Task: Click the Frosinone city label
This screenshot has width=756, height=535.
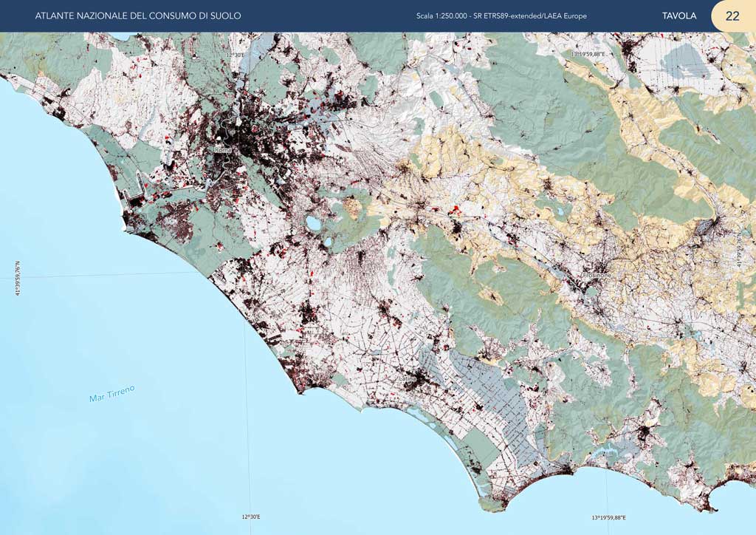Action: [x=597, y=276]
